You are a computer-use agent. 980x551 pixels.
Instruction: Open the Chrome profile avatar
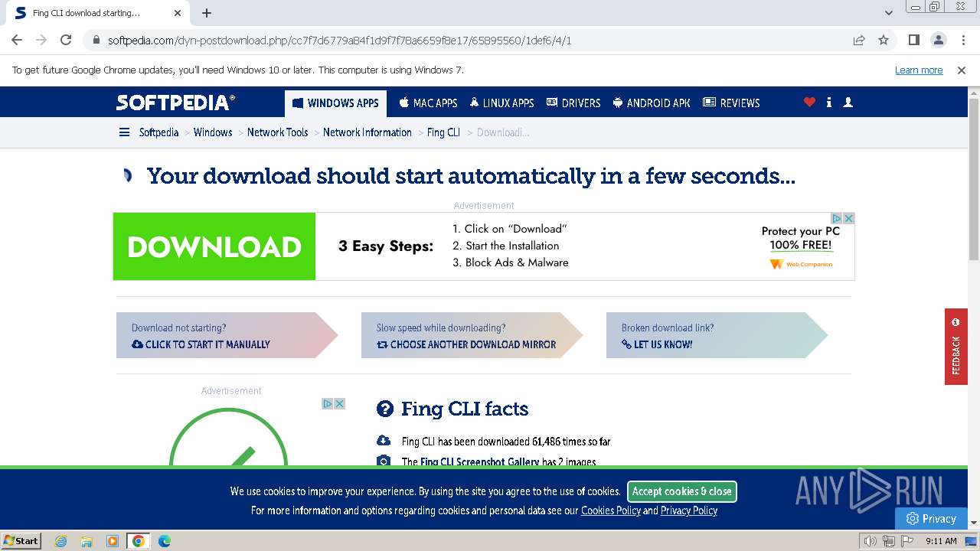pyautogui.click(x=938, y=40)
